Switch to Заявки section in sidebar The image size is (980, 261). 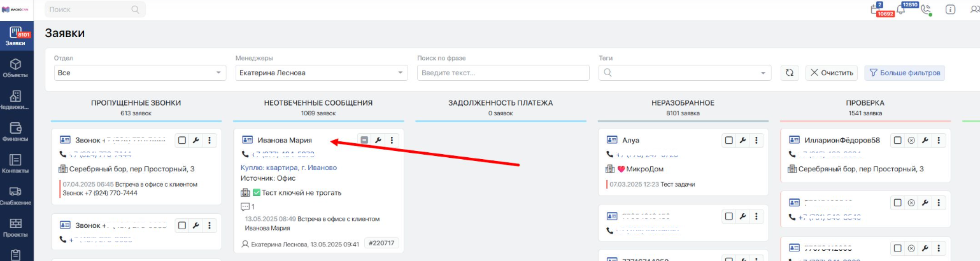pyautogui.click(x=15, y=37)
